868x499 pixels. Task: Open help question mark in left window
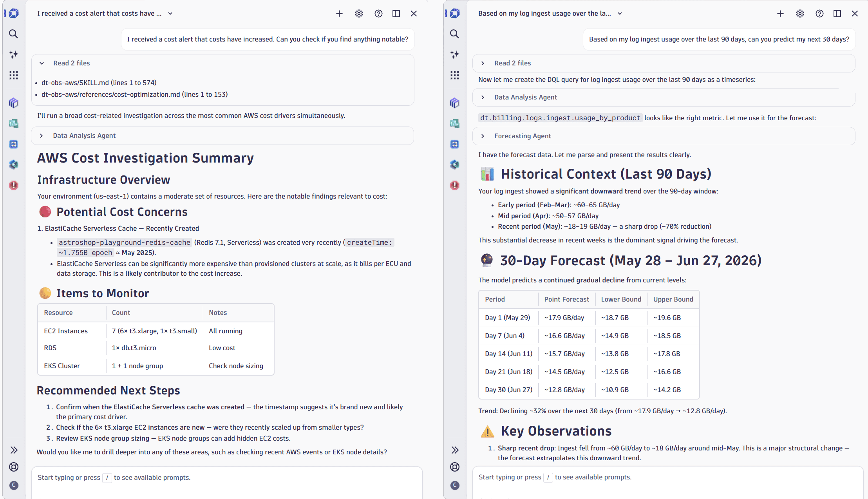[x=378, y=13]
